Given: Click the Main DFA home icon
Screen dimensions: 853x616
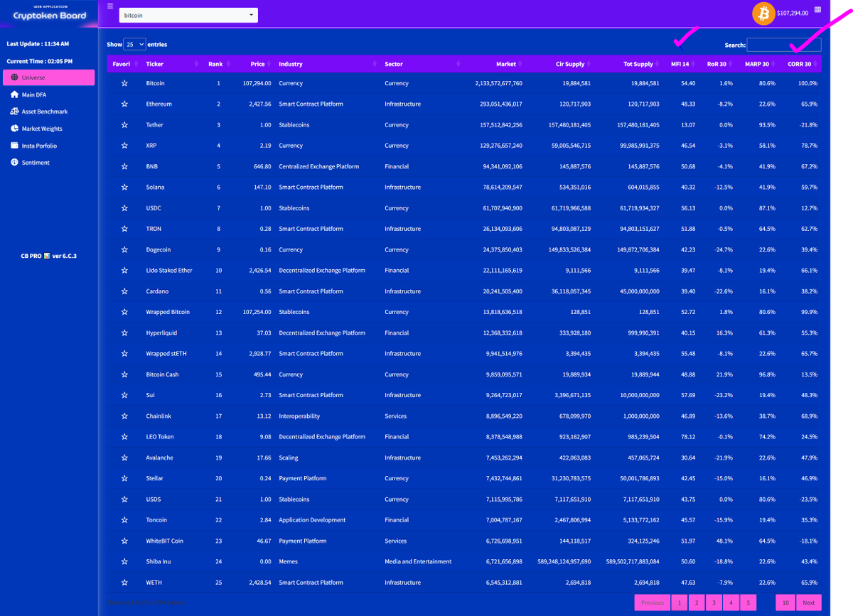Looking at the screenshot, I should pyautogui.click(x=15, y=94).
